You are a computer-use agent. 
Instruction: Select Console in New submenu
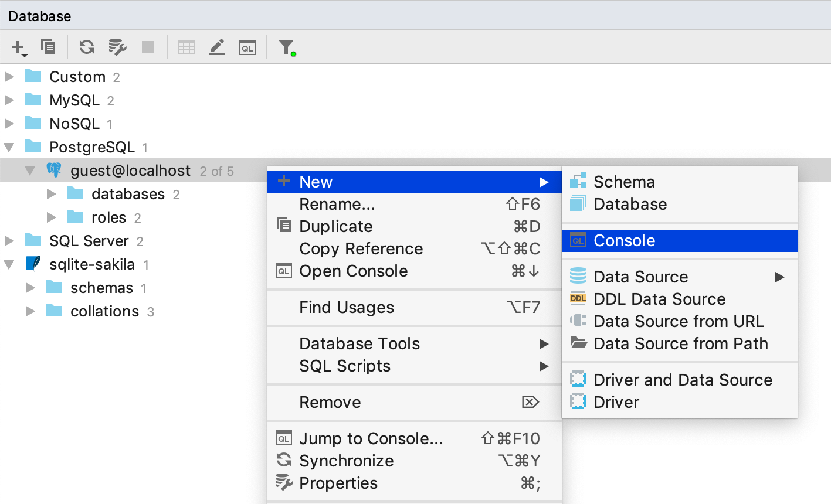[x=680, y=240]
